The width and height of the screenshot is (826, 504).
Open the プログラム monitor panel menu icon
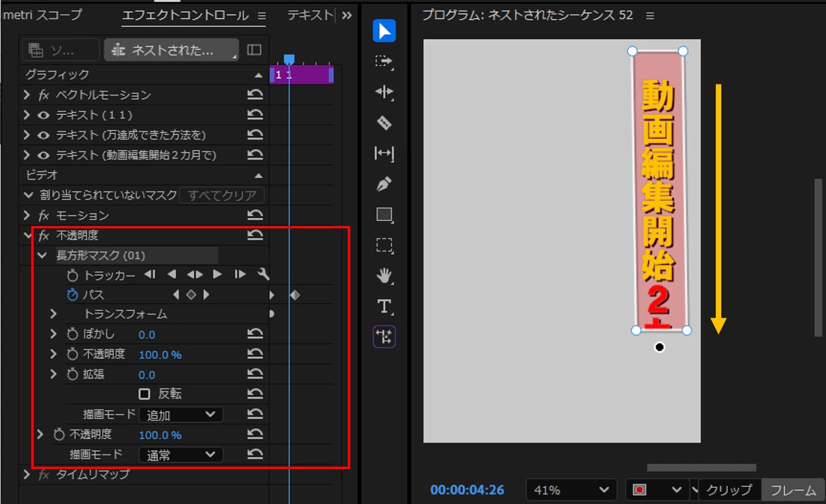pos(650,15)
